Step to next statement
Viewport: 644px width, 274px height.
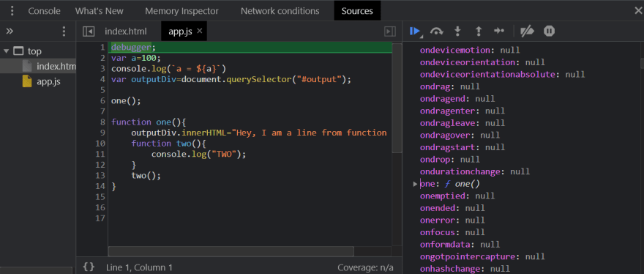click(x=499, y=32)
